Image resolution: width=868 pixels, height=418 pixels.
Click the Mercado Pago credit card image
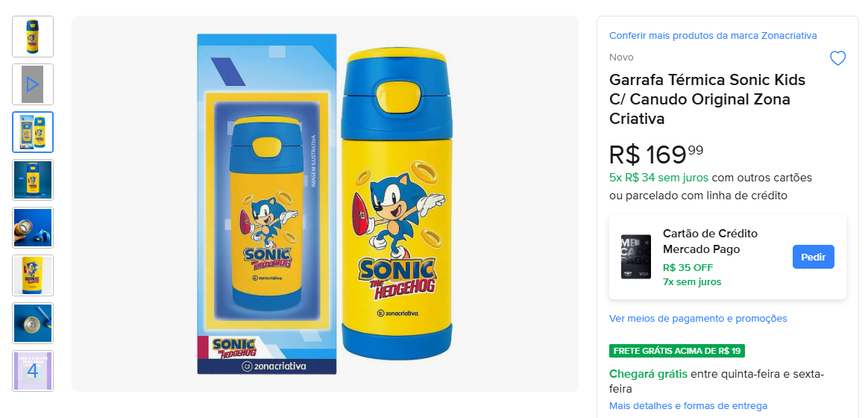636,257
